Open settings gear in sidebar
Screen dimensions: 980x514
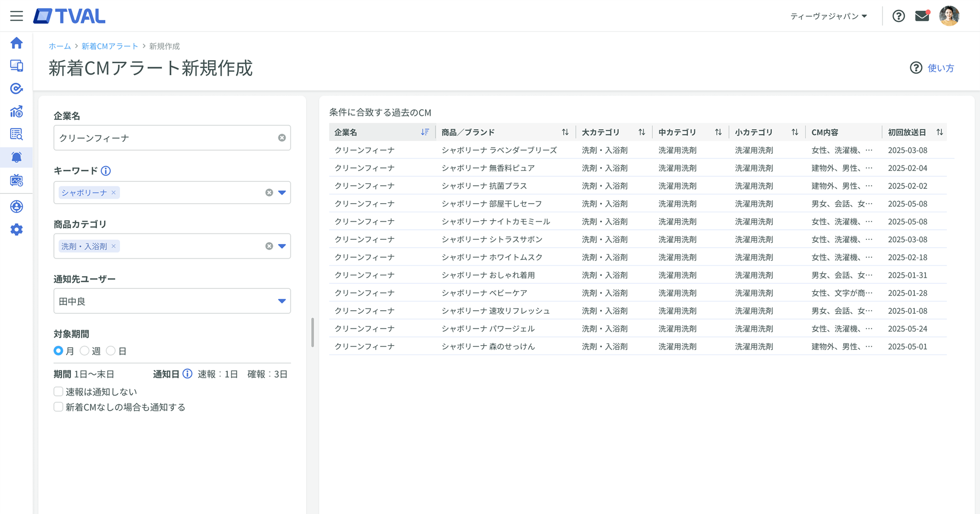[x=17, y=230]
